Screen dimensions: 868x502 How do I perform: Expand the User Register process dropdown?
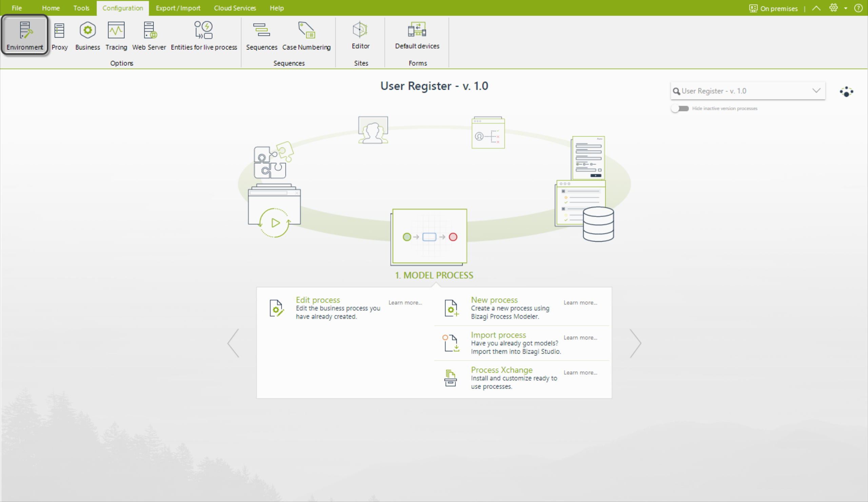tap(816, 90)
